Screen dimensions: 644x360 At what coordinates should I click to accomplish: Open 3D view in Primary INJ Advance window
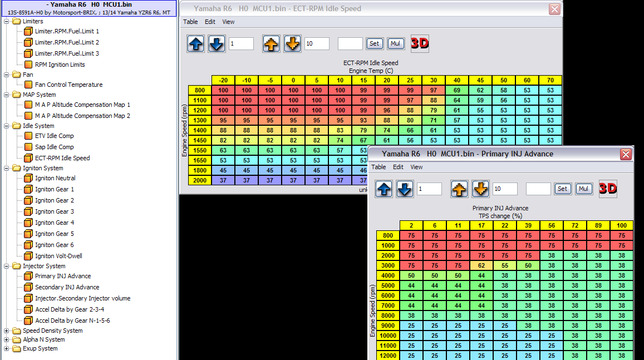coord(608,189)
